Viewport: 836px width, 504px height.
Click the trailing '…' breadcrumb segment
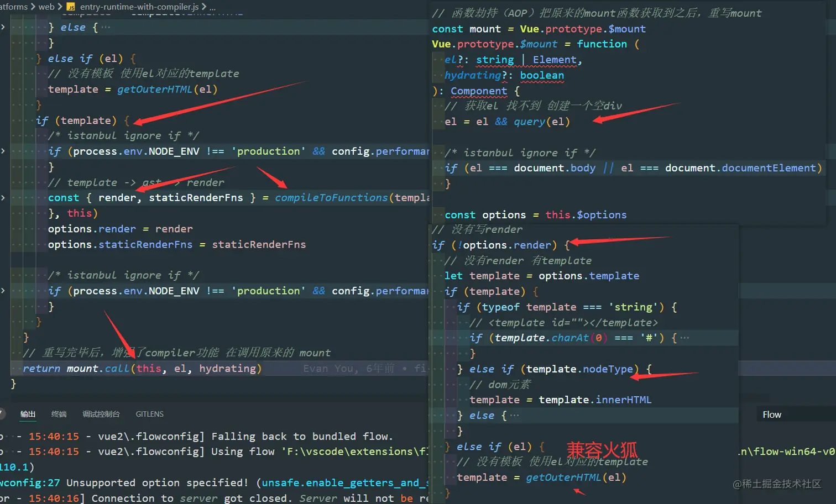pyautogui.click(x=213, y=7)
